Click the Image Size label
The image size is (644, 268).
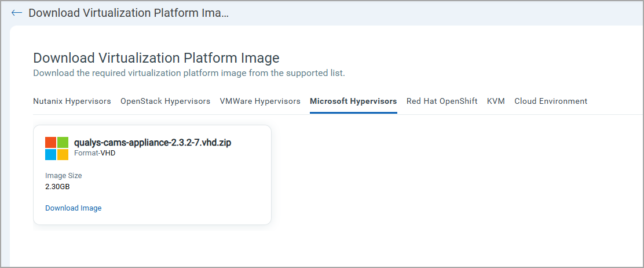[63, 175]
